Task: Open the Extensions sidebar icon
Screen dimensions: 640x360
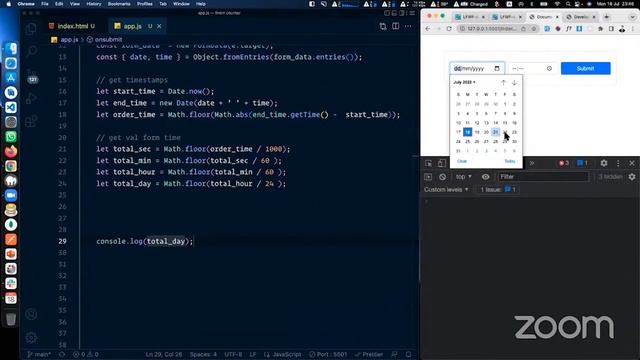Action: (x=31, y=121)
